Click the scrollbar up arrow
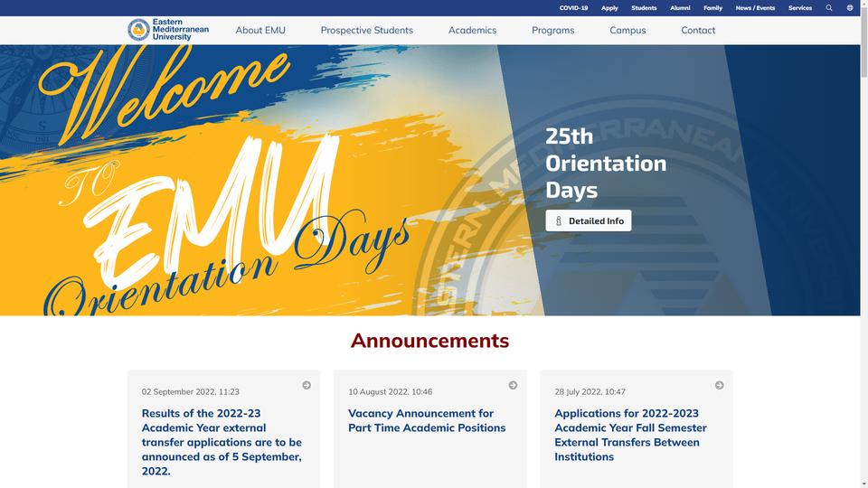 click(864, 4)
